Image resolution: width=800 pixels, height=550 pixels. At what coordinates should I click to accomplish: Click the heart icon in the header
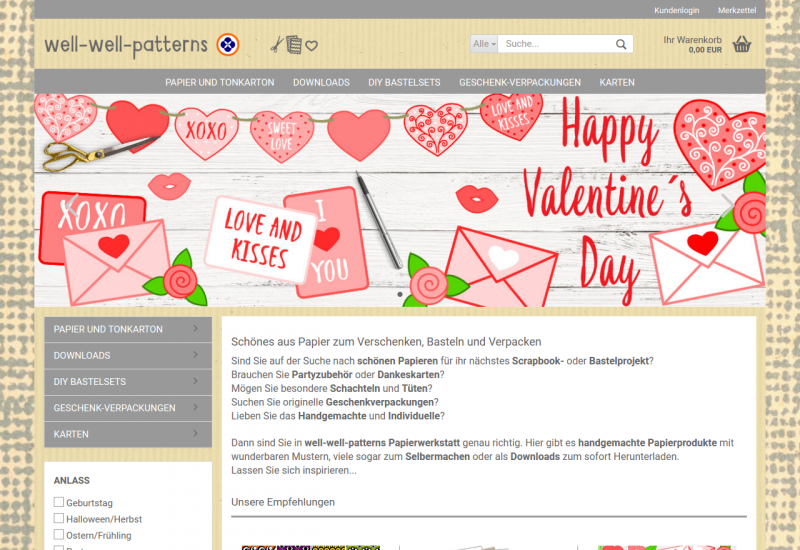312,45
